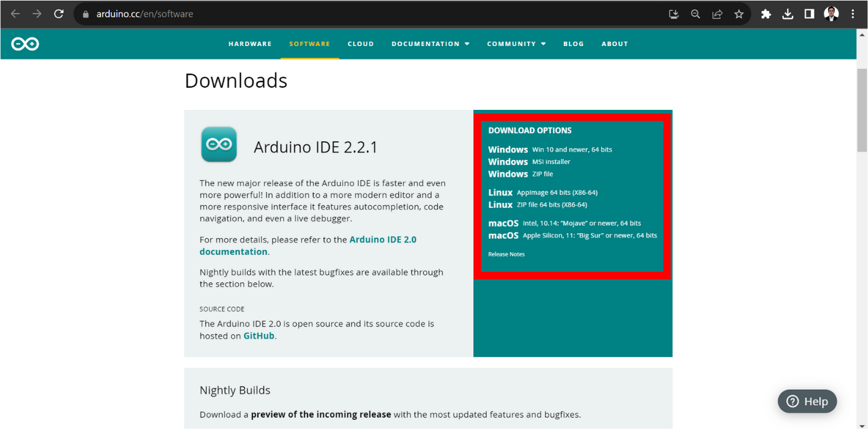Click the browser forward arrow
The height and width of the screenshot is (429, 868).
(37, 14)
